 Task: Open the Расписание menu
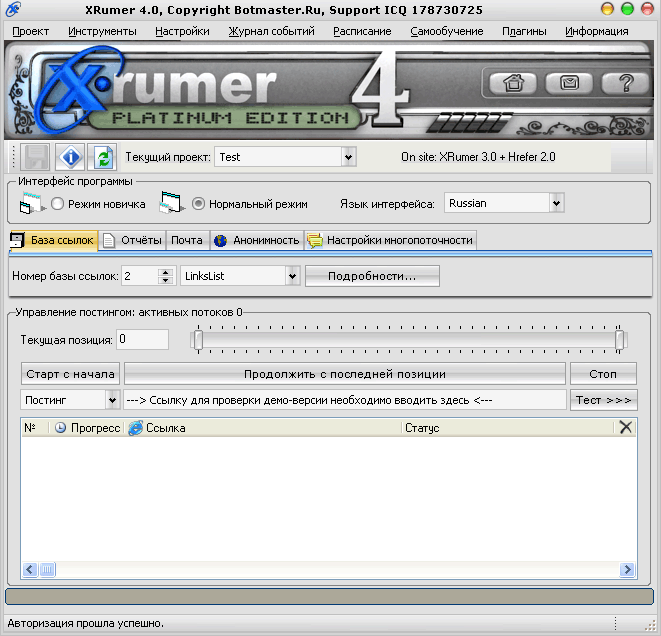tap(362, 31)
